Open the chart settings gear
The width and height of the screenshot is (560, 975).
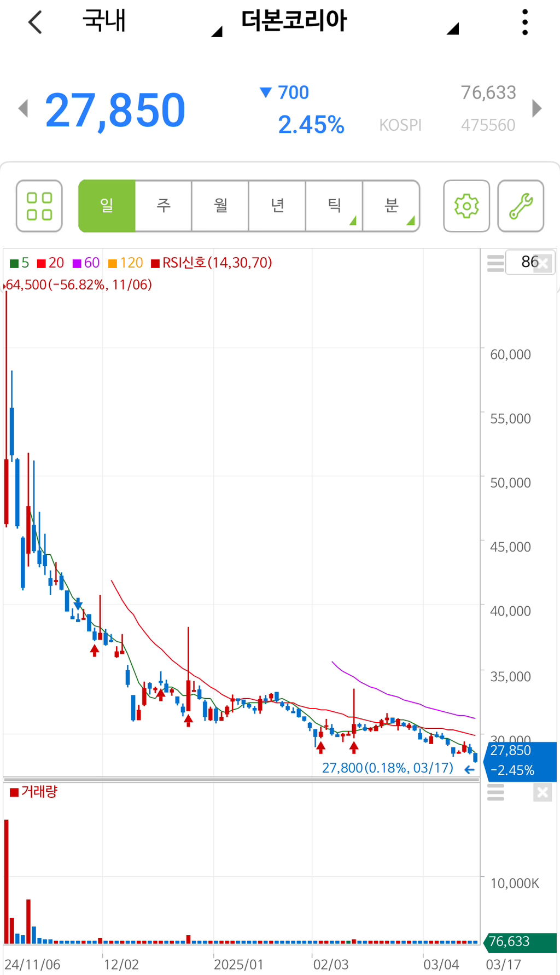tap(466, 206)
